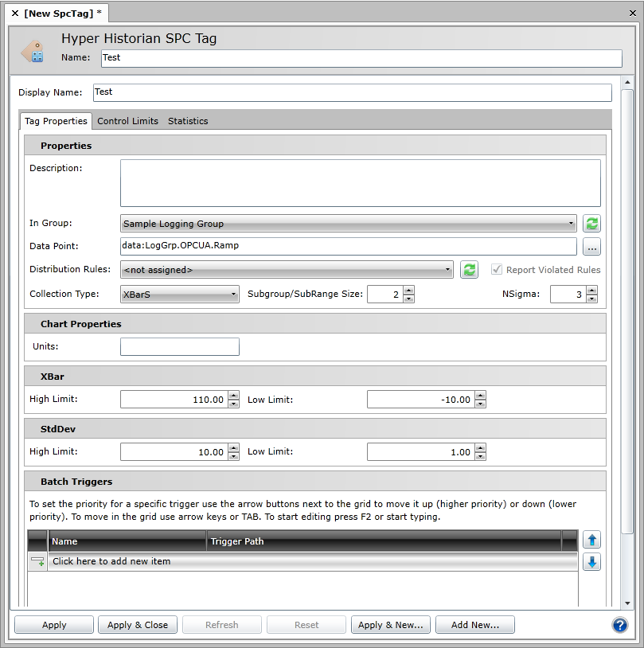The height and width of the screenshot is (648, 644).
Task: Click into the Units input field
Action: pyautogui.click(x=180, y=346)
